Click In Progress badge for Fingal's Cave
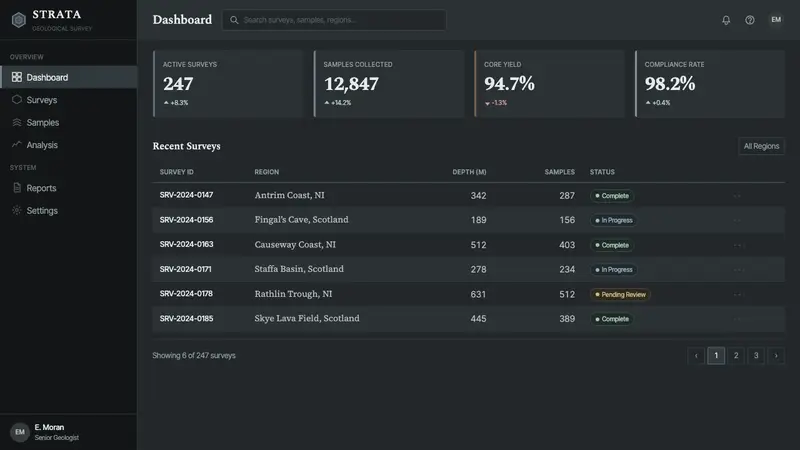Viewport: 800px width, 450px height. [x=613, y=220]
